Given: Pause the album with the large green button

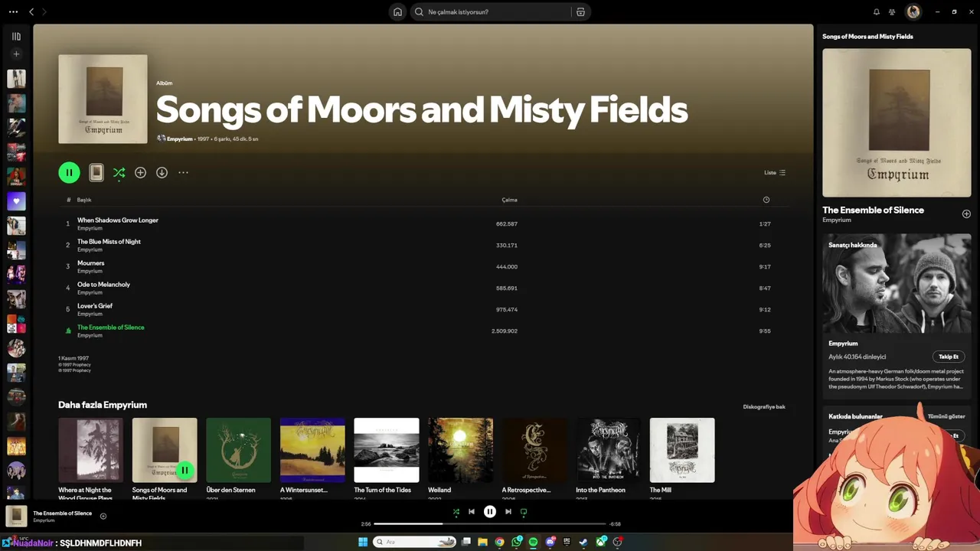Looking at the screenshot, I should [x=69, y=172].
